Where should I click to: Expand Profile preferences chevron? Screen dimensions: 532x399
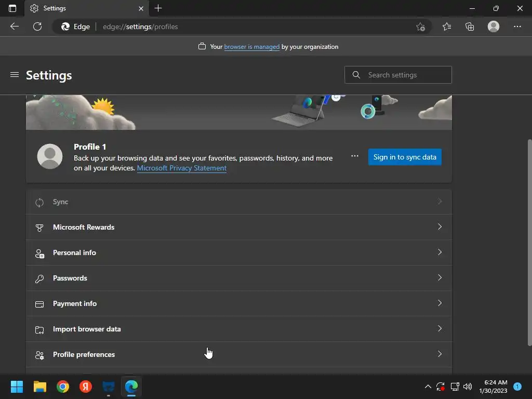click(440, 354)
